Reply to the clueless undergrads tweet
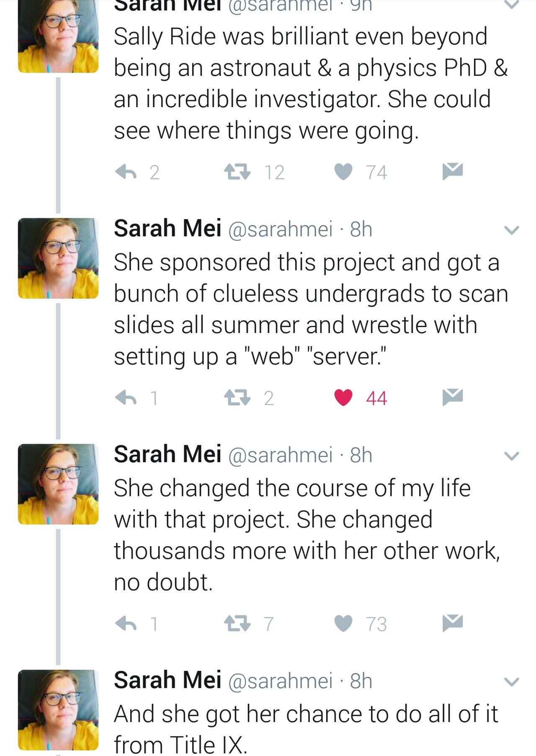Screen dimensions: 536x756 tap(126, 397)
